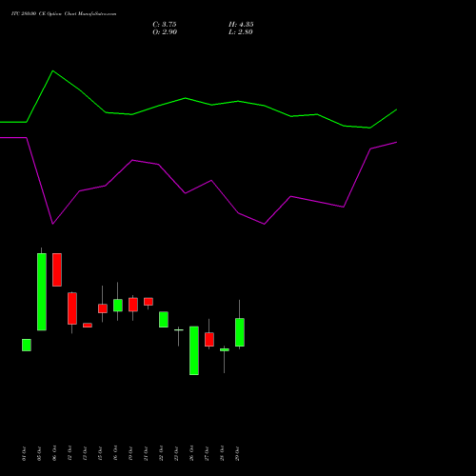
Task: Click the lowest left dip of the magenta line
Action: coord(52,224)
